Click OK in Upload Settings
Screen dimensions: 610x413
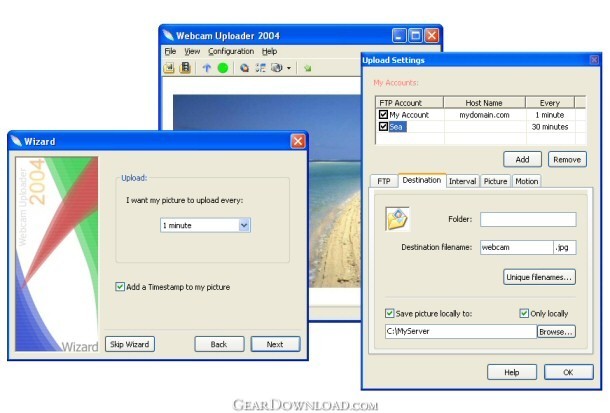pyautogui.click(x=568, y=372)
